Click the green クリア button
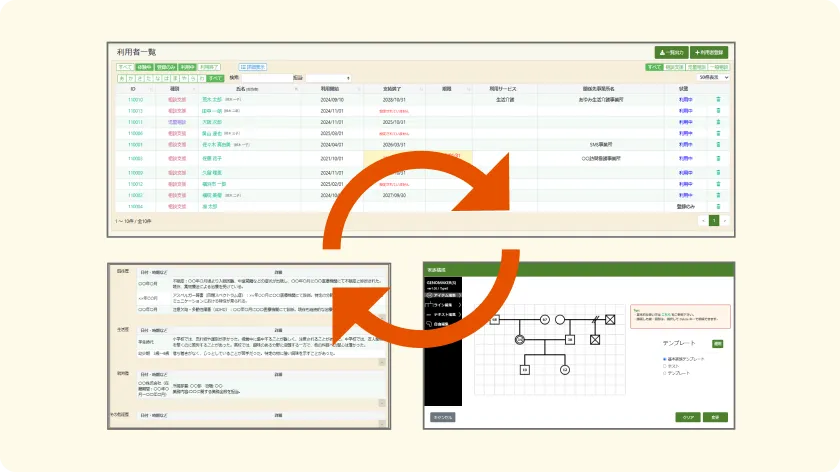 [x=688, y=415]
